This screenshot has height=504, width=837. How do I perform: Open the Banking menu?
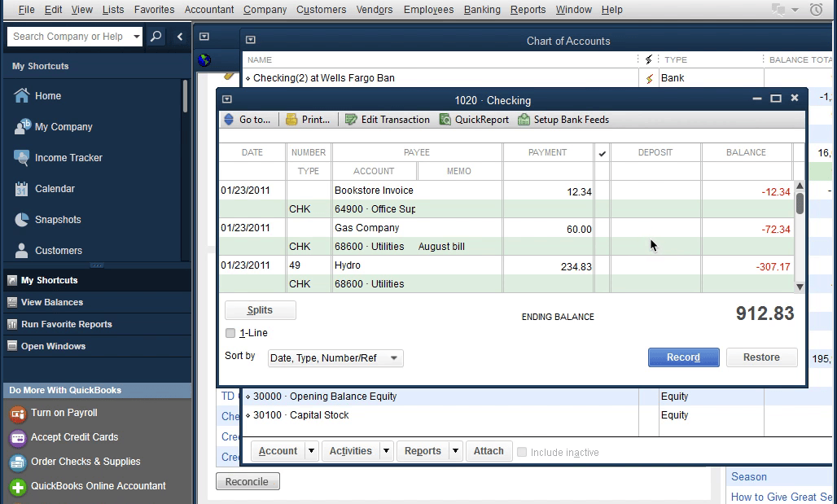(x=482, y=10)
